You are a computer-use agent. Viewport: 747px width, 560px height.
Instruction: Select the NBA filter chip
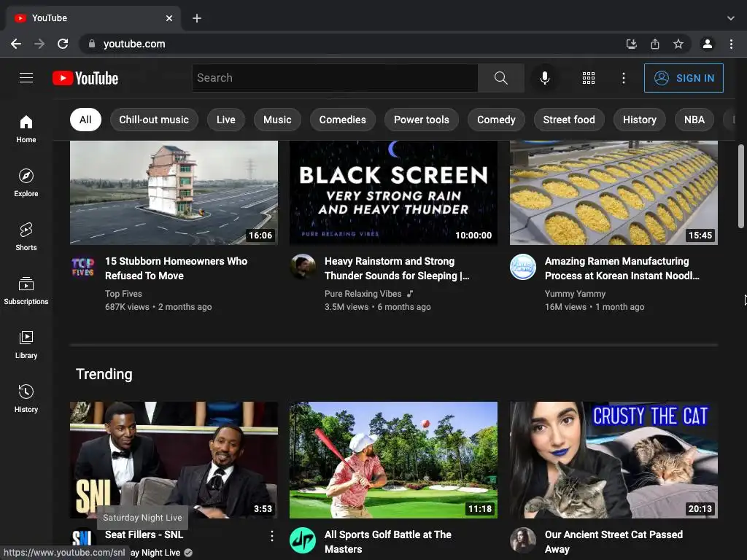[694, 120]
